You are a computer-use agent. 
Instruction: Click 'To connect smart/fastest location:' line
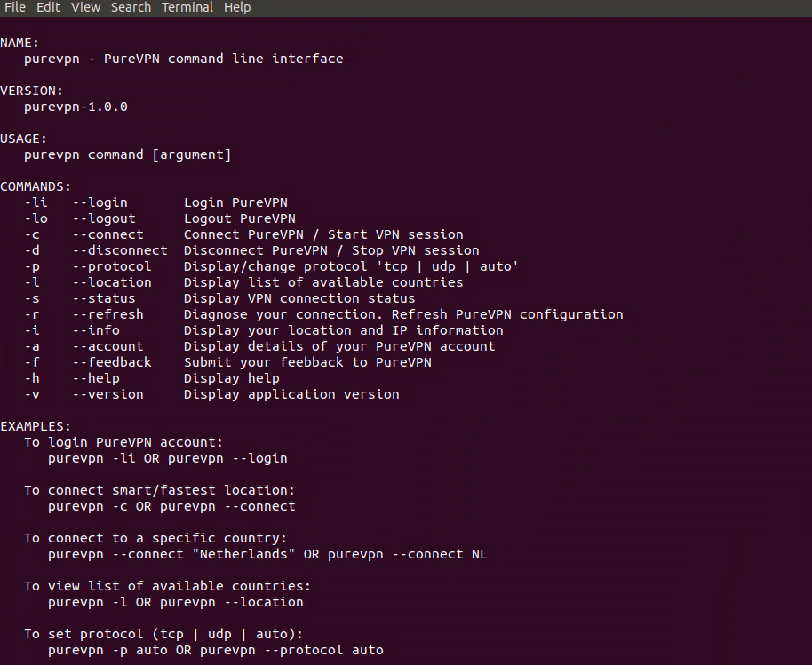coord(160,490)
